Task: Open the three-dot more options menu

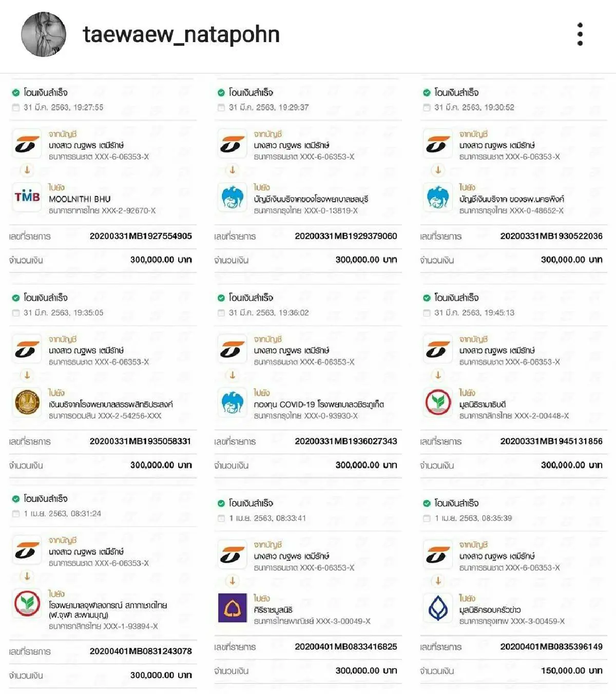Action: click(x=580, y=34)
